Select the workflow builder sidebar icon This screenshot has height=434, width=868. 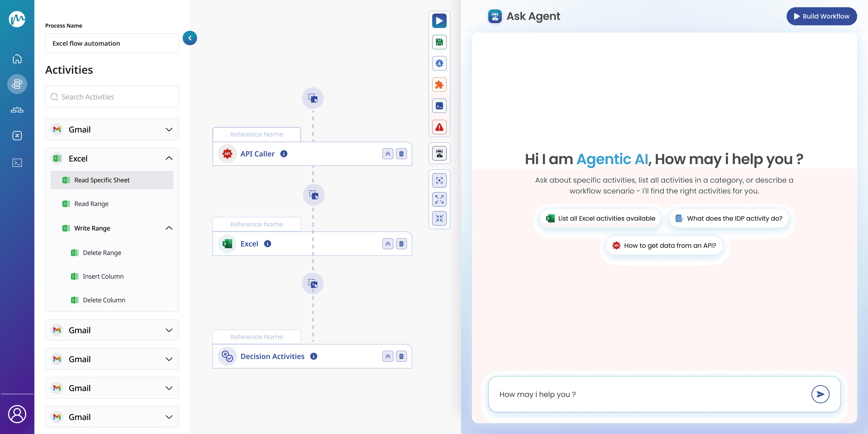click(x=17, y=84)
